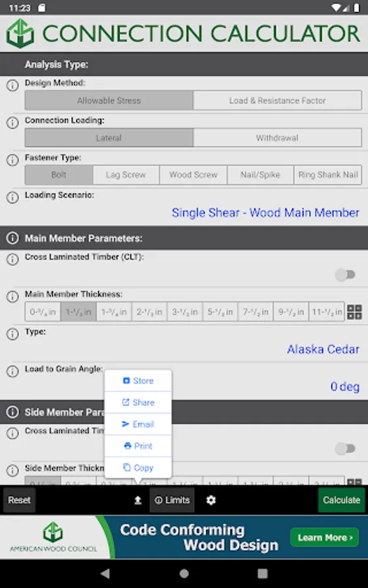Select Allowable Stress design method
The width and height of the screenshot is (368, 588).
[109, 101]
